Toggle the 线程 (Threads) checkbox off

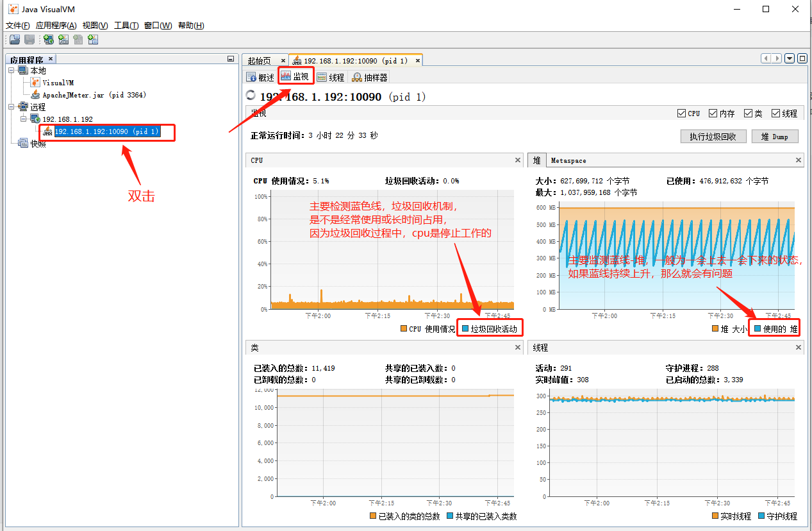(x=777, y=113)
